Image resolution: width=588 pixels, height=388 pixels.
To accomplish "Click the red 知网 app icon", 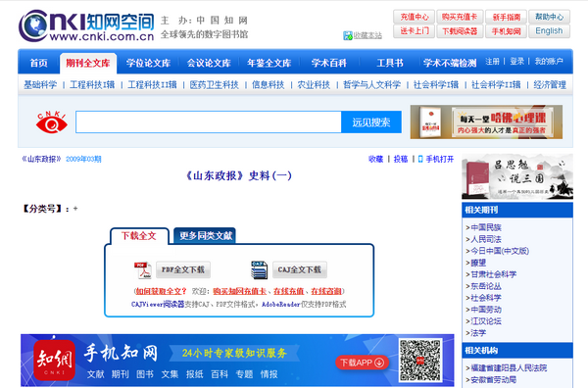I will coord(54,360).
